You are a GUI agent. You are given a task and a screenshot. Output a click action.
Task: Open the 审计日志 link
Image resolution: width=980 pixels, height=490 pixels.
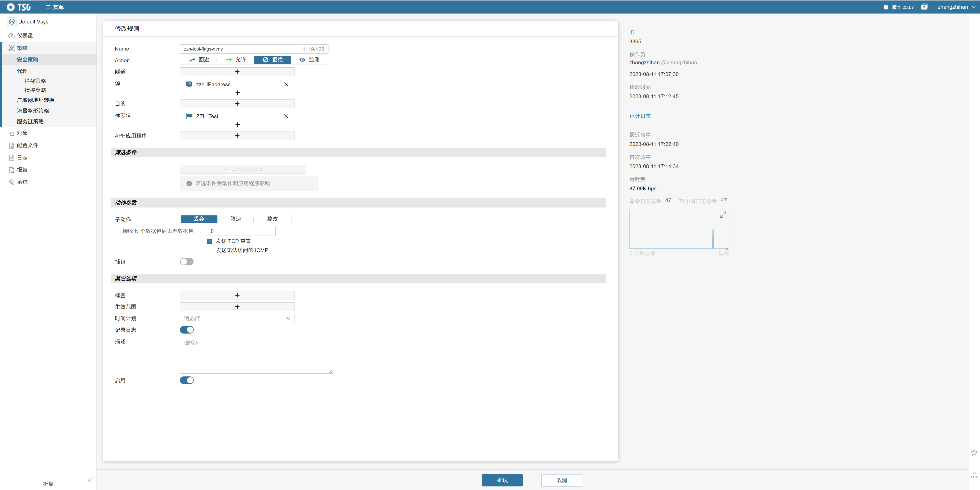pos(640,116)
